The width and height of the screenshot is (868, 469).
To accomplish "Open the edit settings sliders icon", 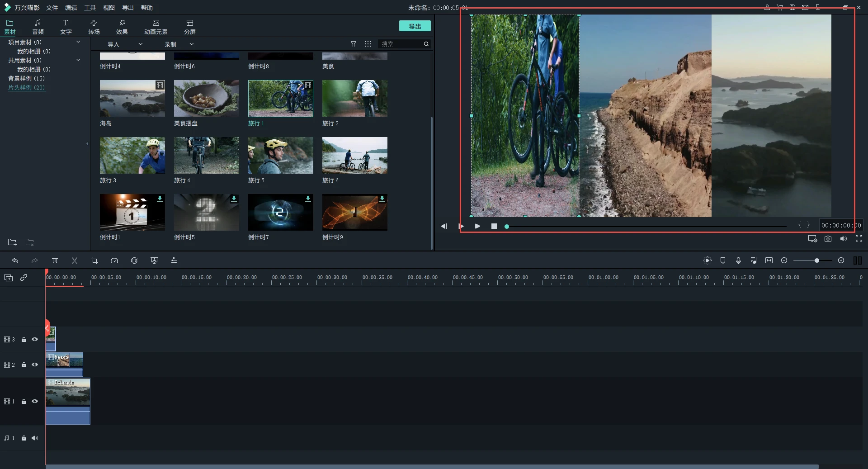I will 174,261.
